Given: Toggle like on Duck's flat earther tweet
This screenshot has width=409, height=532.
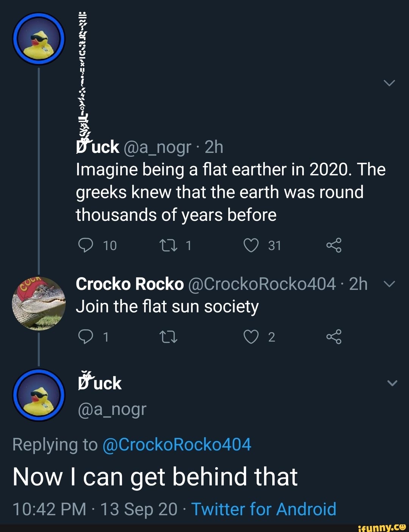Looking at the screenshot, I should click(252, 245).
